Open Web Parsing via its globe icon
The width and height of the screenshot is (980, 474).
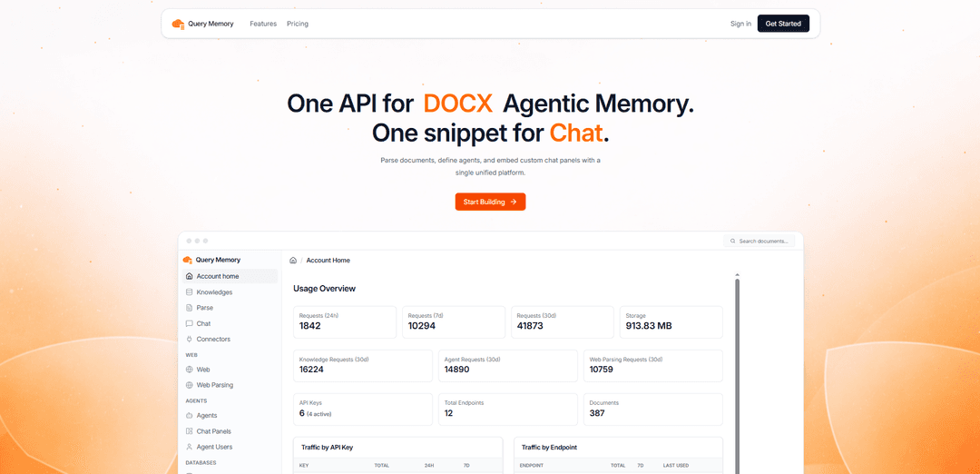point(190,385)
